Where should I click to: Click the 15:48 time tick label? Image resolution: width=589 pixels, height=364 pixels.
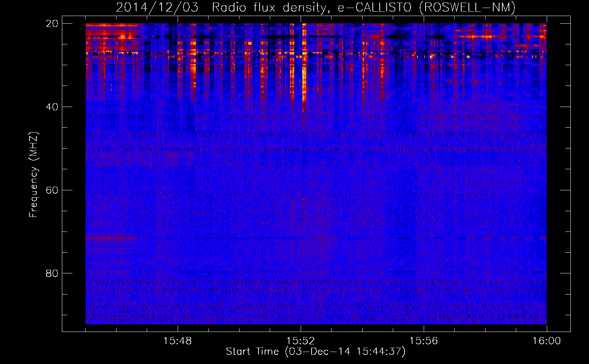click(178, 341)
